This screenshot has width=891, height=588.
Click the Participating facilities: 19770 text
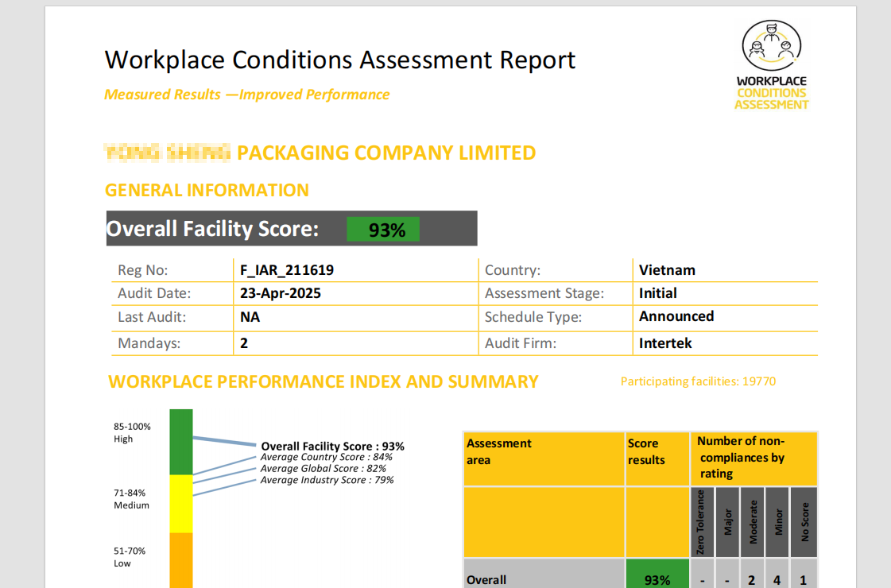[698, 381]
